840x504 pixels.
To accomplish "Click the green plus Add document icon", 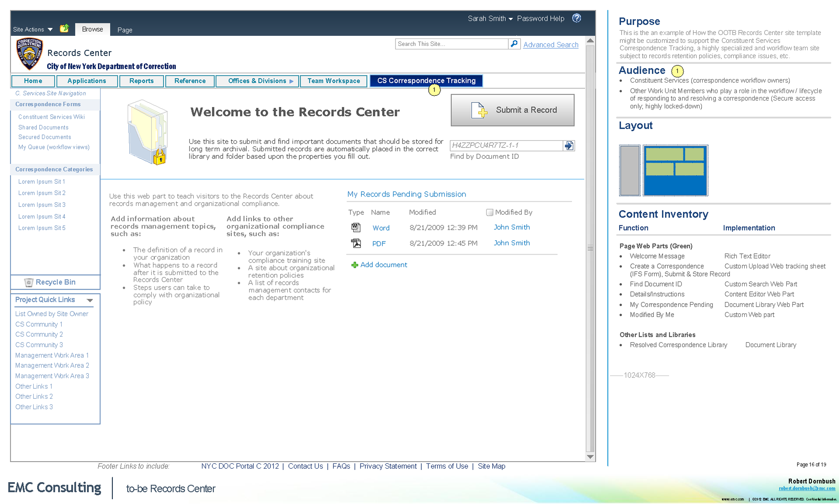I will tap(354, 265).
